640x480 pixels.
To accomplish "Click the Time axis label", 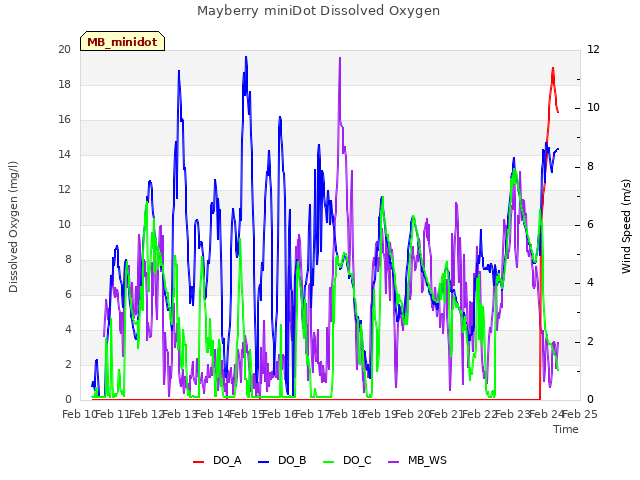I will [566, 429].
